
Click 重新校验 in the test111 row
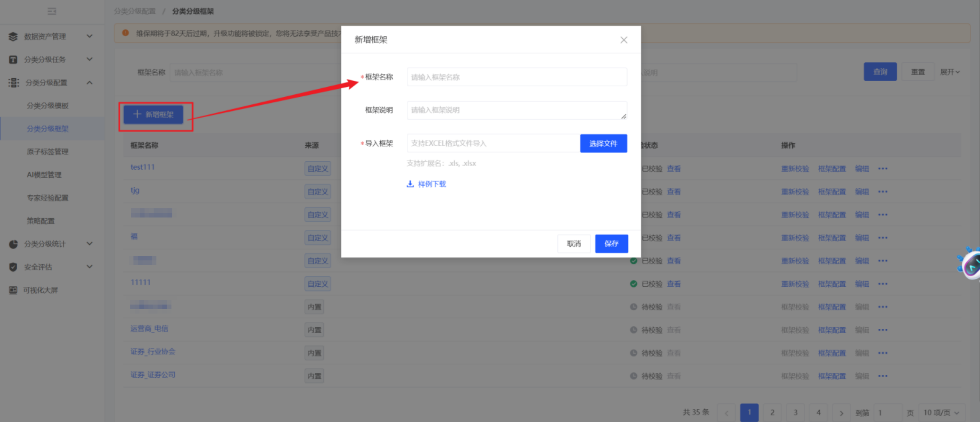tap(795, 169)
